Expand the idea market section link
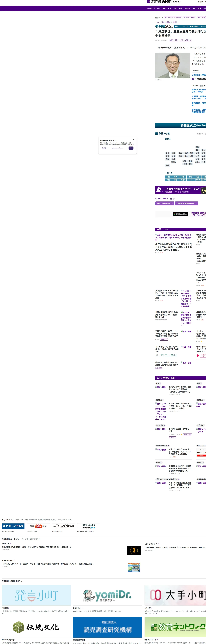Image resolution: width=206 pixels, height=644 pixels. 8,560
